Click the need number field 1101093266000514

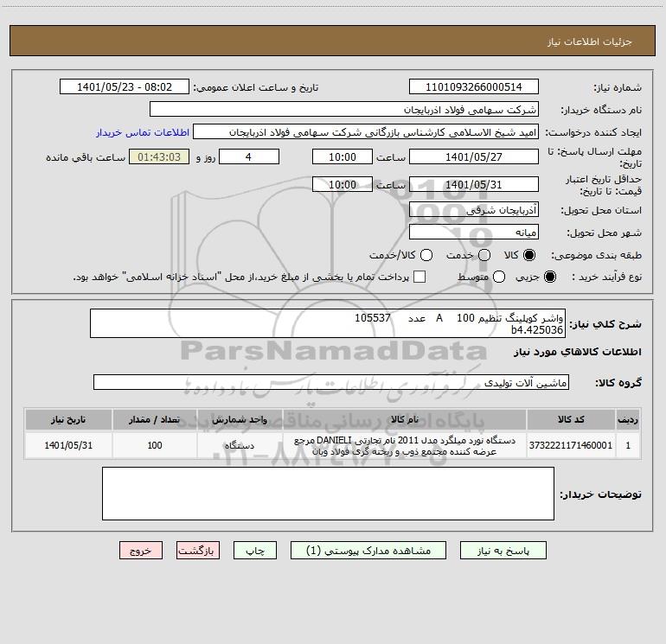(x=474, y=87)
